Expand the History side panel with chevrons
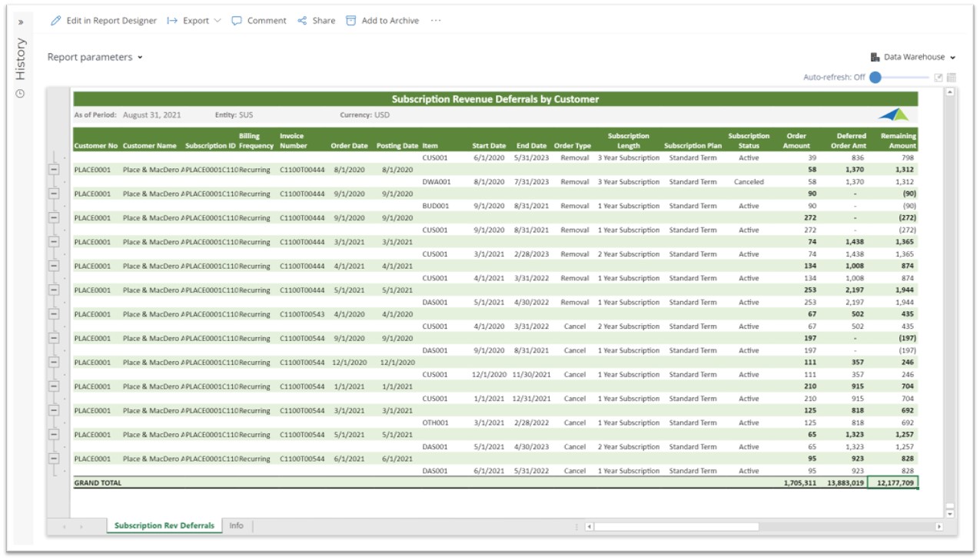Screen dimensions: 980x560 point(21,22)
